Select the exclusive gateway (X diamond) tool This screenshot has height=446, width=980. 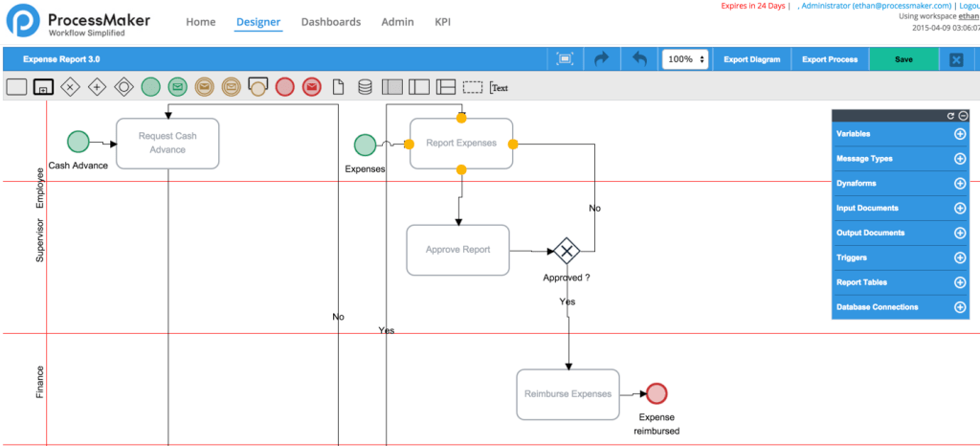70,87
